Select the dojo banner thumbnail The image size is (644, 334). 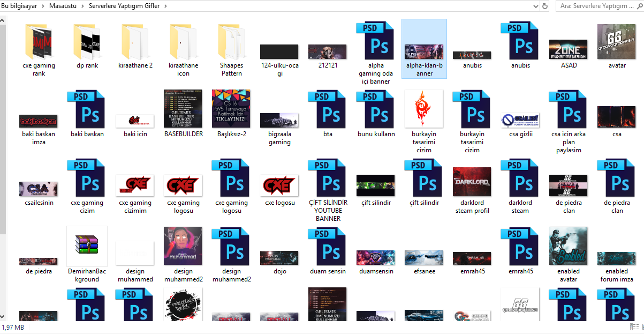coord(279,258)
